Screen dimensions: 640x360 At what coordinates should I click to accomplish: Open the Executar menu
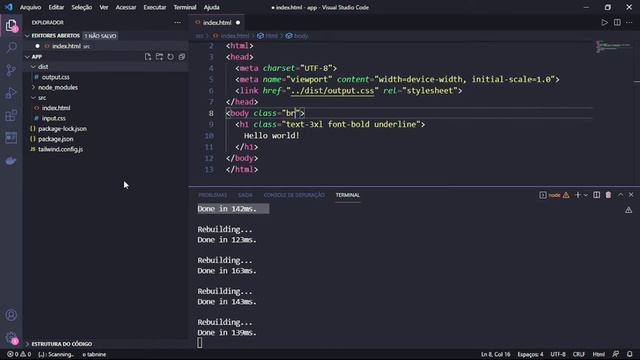[155, 7]
